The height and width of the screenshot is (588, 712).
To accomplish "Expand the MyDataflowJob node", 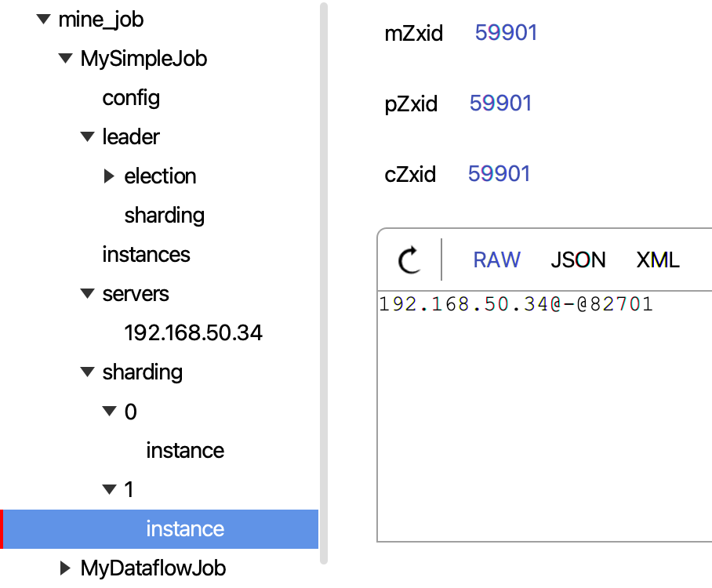I will (x=65, y=568).
